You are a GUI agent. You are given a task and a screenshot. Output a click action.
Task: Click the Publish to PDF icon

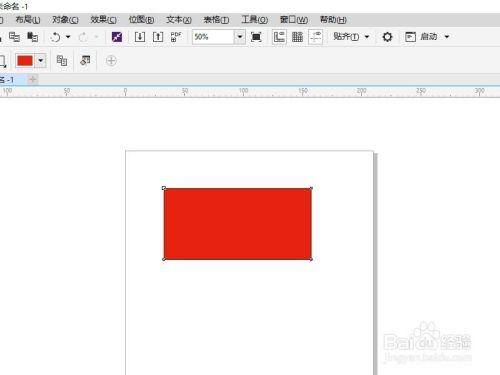pyautogui.click(x=176, y=37)
